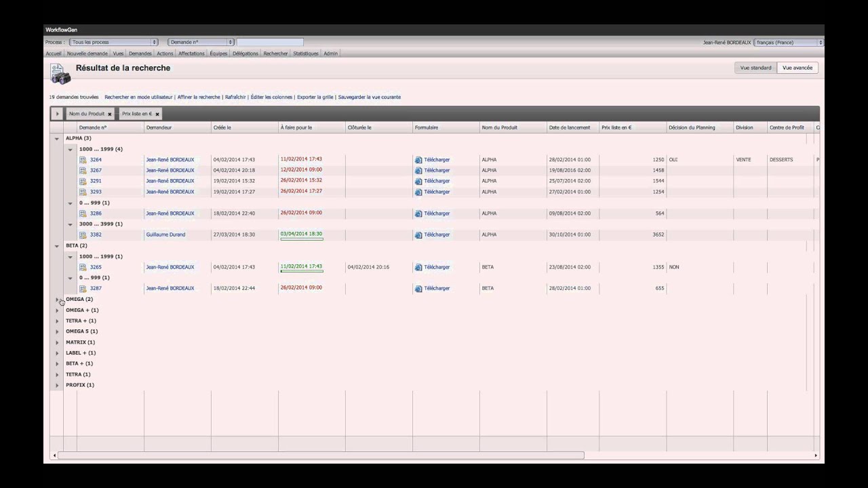This screenshot has height=488, width=868.
Task: Click download icon for request 3293
Action: [418, 192]
